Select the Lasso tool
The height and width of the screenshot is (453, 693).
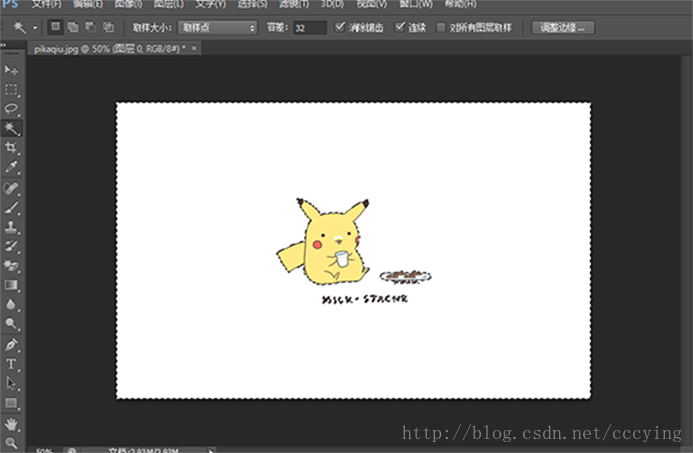(11, 109)
